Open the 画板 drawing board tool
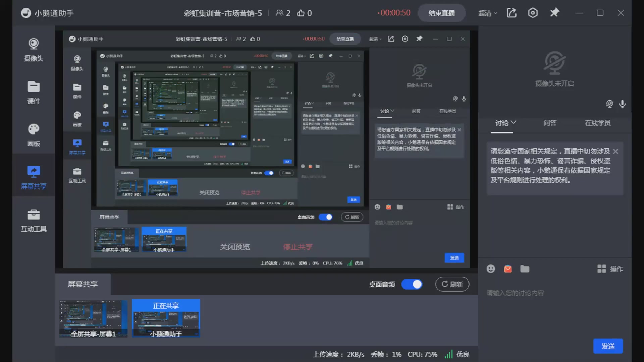Viewport: 644px width, 362px height. [x=34, y=135]
